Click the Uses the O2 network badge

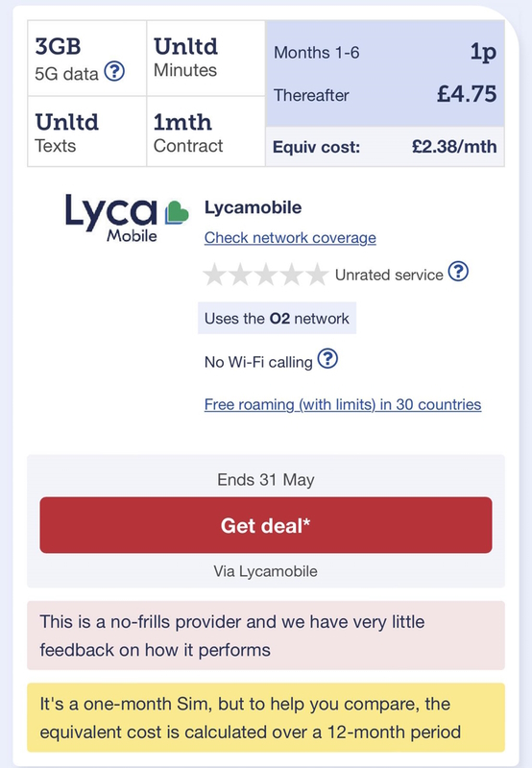point(277,319)
